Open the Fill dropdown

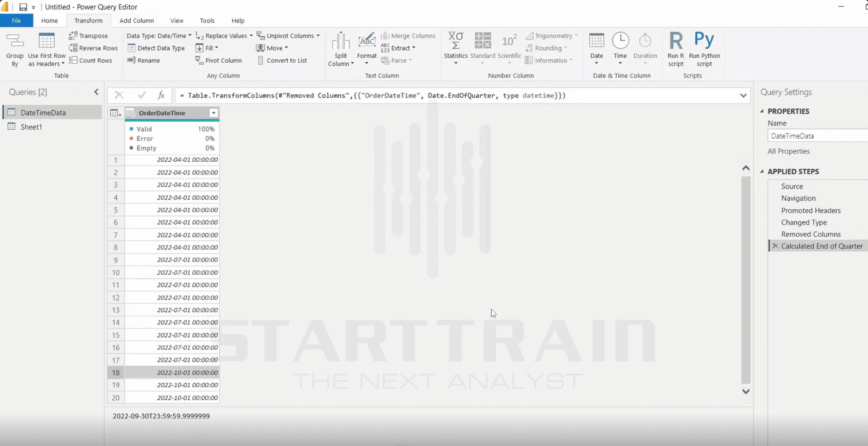tap(207, 48)
